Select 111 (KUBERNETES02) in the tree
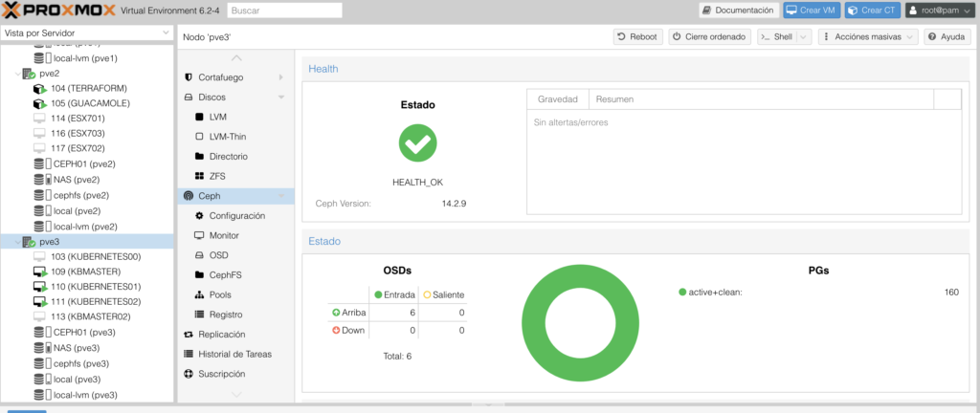The height and width of the screenshot is (413, 980). 87,302
